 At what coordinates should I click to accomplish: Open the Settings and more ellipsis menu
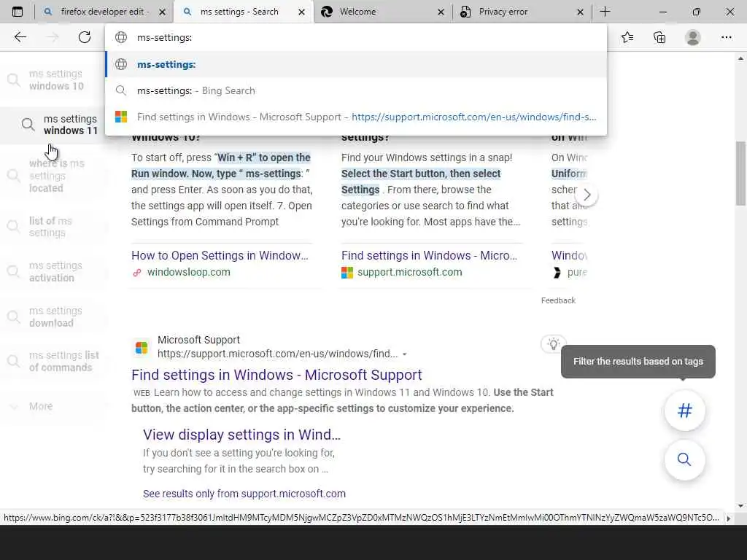tap(726, 37)
